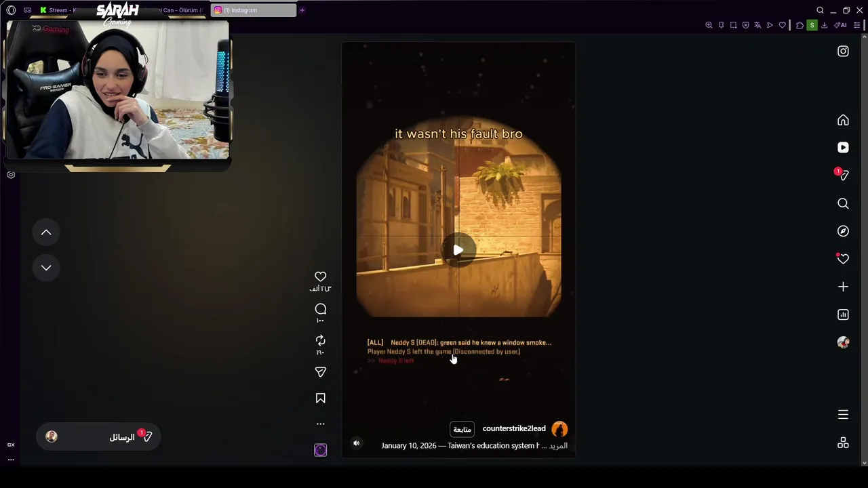Save the reel with bookmark icon

pos(321,399)
